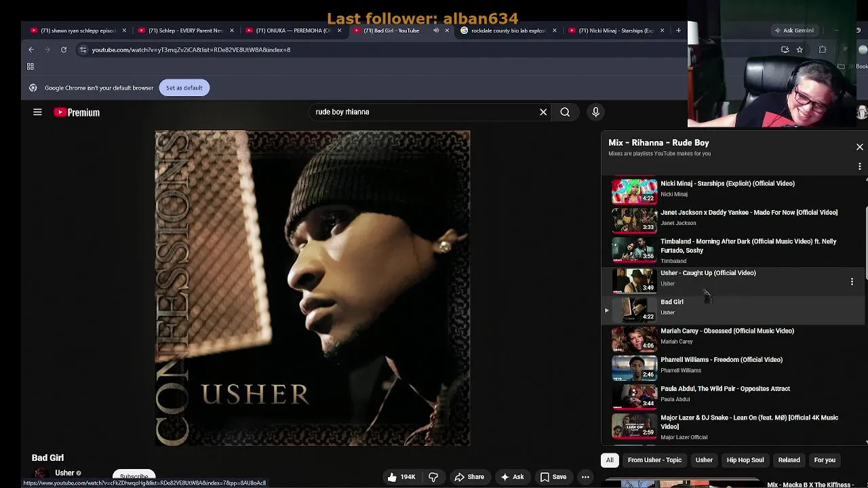This screenshot has width=868, height=488.
Task: Save the video to a playlist
Action: click(553, 477)
